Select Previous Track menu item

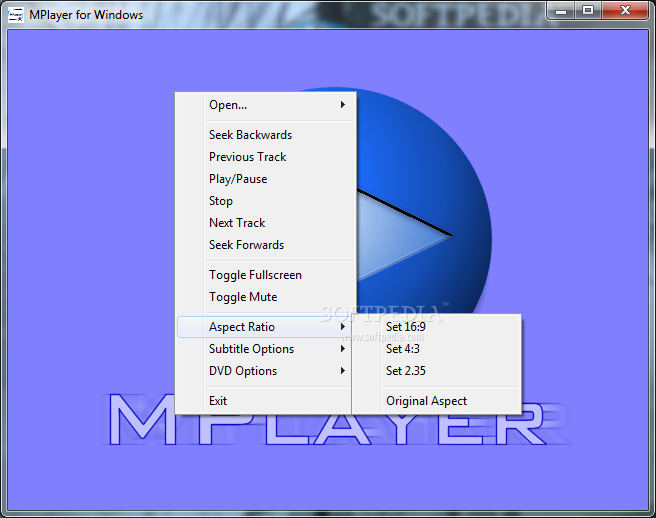266,157
